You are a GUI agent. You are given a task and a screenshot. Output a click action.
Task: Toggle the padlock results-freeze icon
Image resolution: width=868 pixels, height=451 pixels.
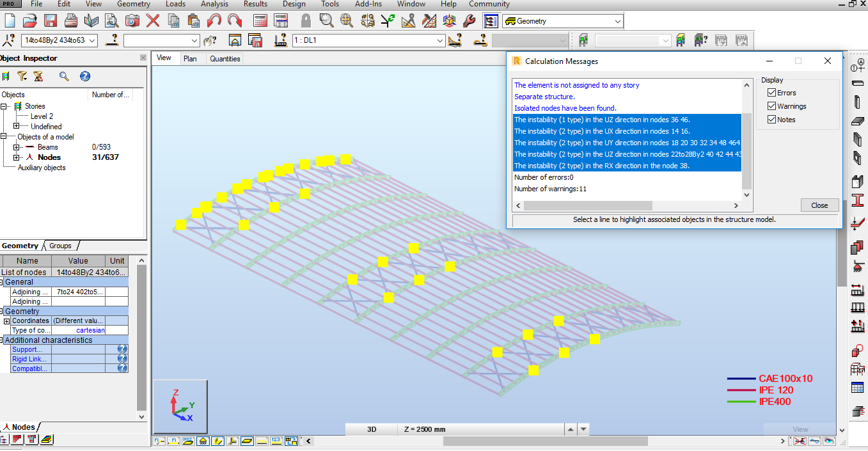(x=306, y=20)
